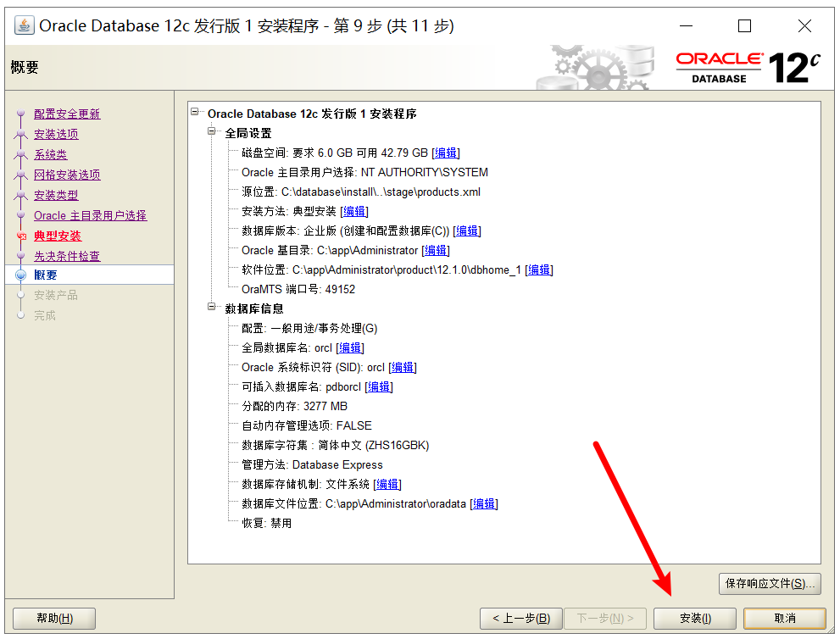
Task: Cancel the installer with 取消 button
Action: [x=785, y=618]
